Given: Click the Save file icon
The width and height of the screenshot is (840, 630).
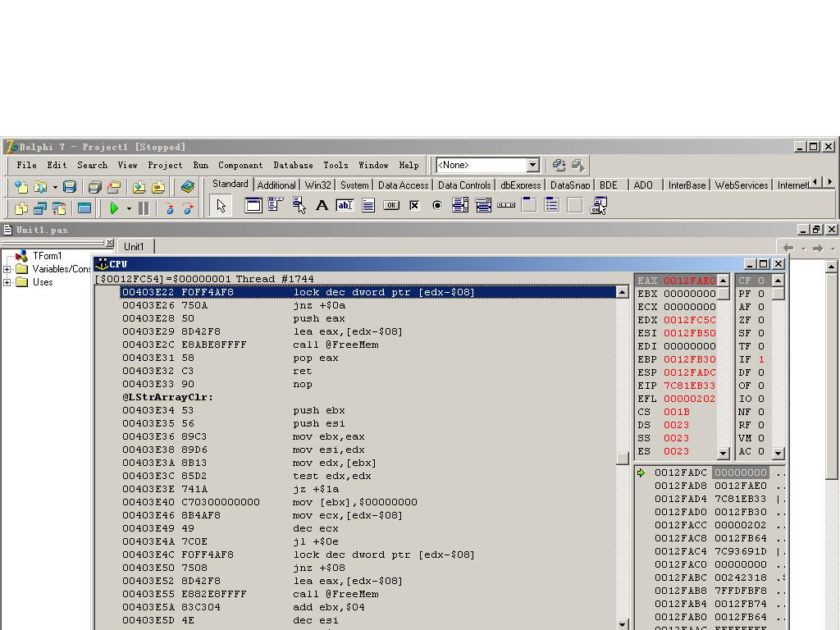Looking at the screenshot, I should pyautogui.click(x=70, y=187).
